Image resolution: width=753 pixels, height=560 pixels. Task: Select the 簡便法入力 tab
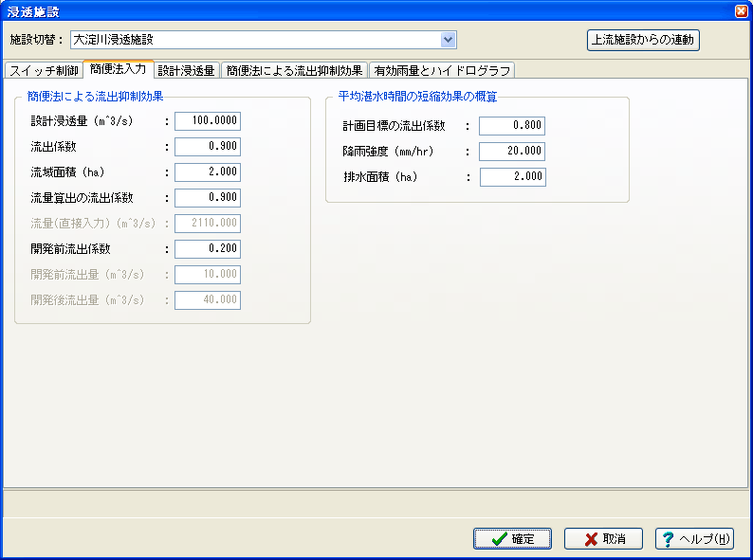[x=119, y=69]
